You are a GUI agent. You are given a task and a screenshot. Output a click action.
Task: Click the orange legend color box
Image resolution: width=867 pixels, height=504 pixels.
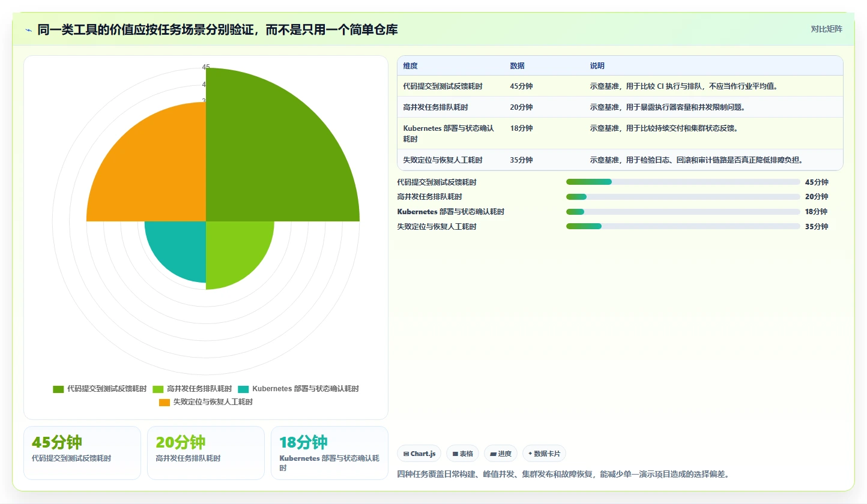pos(165,403)
